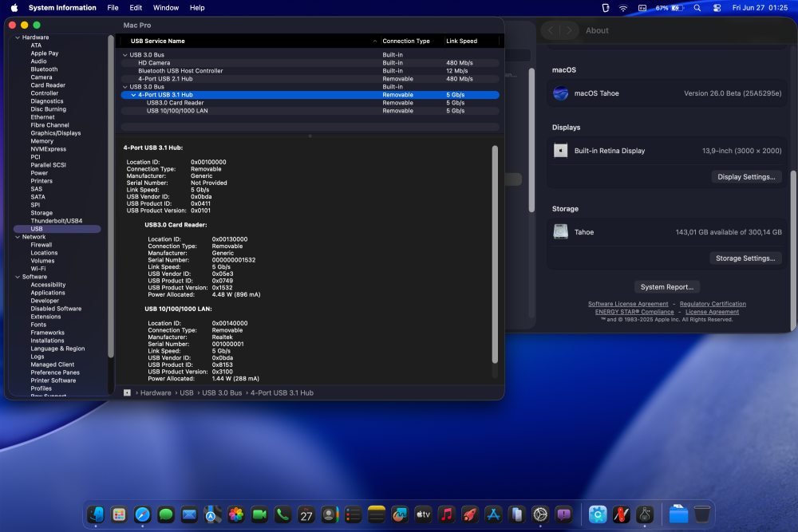Image resolution: width=798 pixels, height=532 pixels.
Task: Launch Safari from the dock
Action: click(x=143, y=514)
